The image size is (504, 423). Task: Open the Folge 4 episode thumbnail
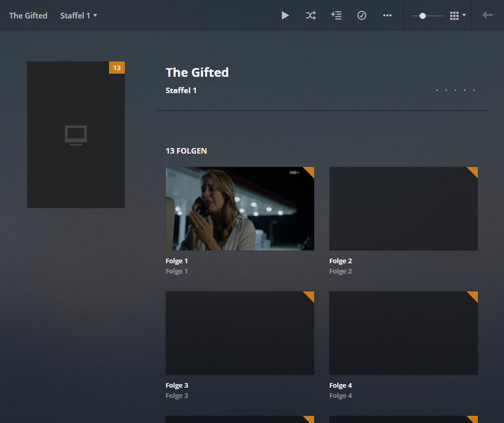pyautogui.click(x=403, y=333)
